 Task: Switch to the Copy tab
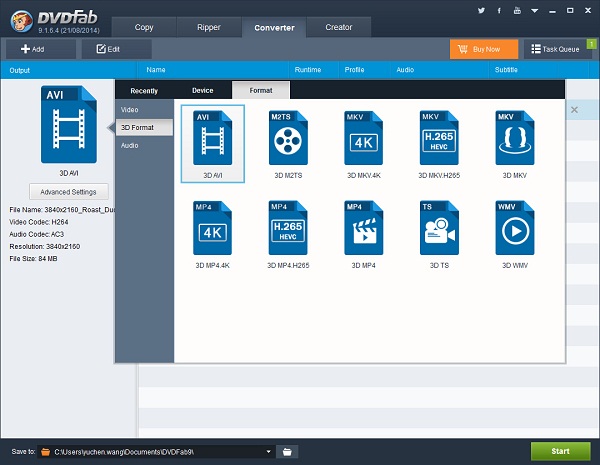144,27
